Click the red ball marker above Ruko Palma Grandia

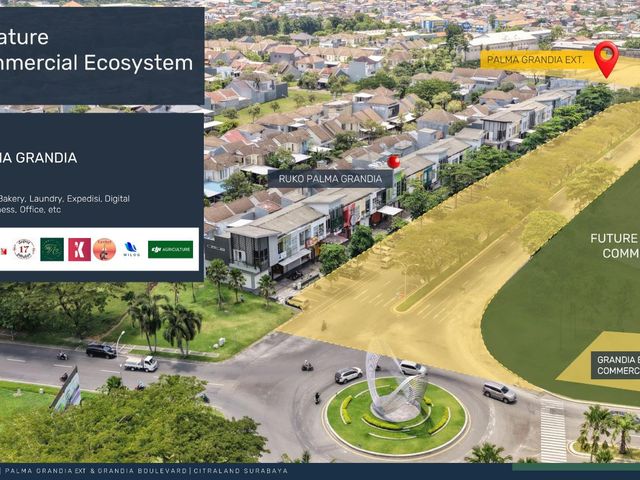point(393,162)
